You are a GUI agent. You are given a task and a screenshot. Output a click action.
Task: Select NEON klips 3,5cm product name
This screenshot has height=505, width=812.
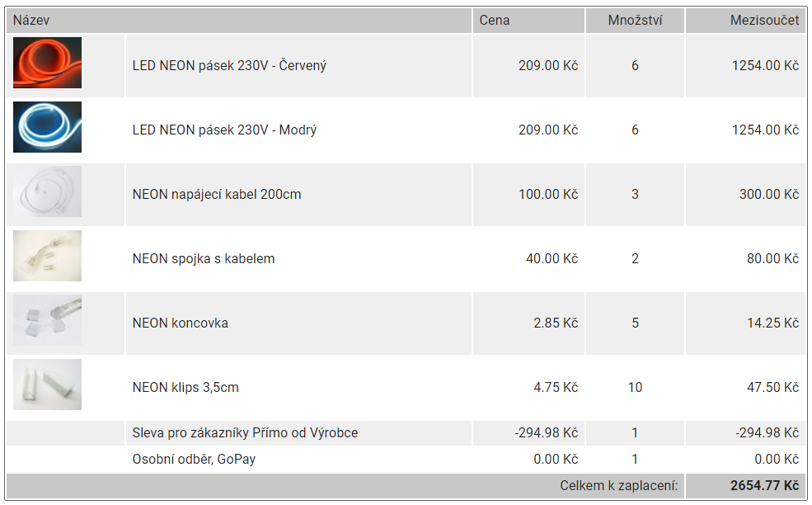pyautogui.click(x=185, y=387)
